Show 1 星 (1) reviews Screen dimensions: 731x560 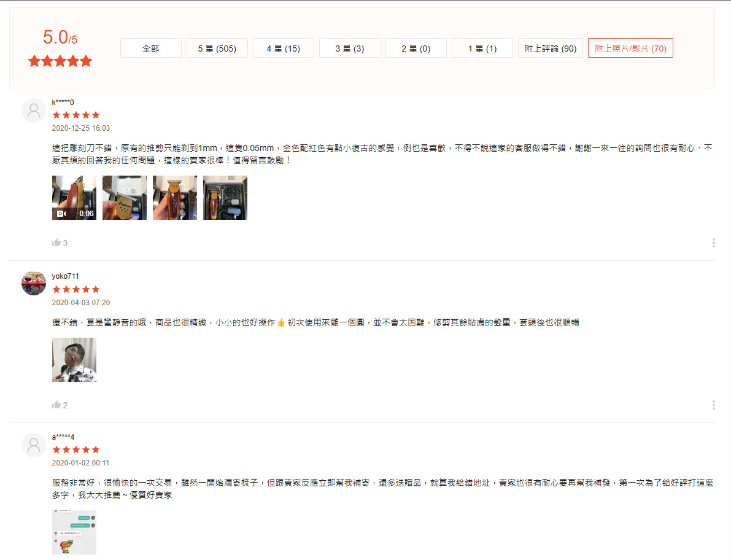click(482, 49)
